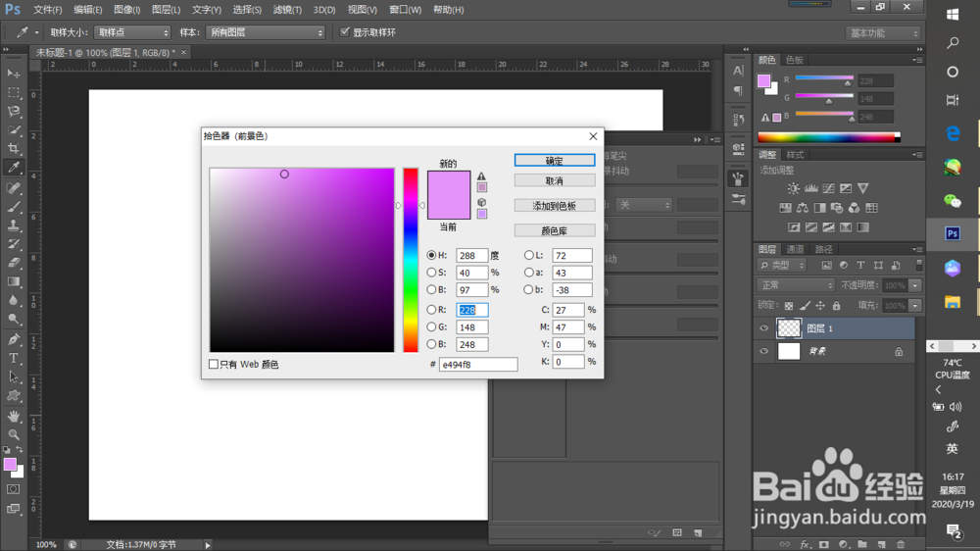Change screen mode icon in toolbox
Image resolution: width=980 pixels, height=551 pixels.
coord(13,509)
